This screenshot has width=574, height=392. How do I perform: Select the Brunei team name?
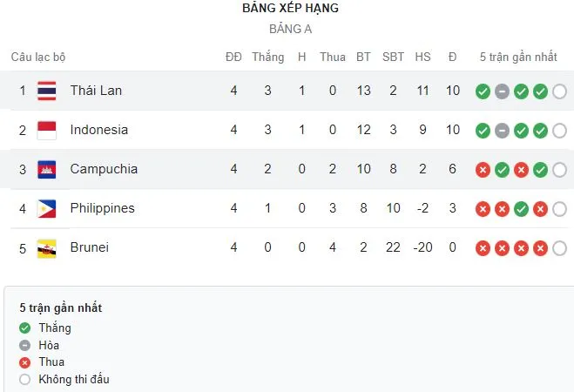pyautogui.click(x=89, y=247)
